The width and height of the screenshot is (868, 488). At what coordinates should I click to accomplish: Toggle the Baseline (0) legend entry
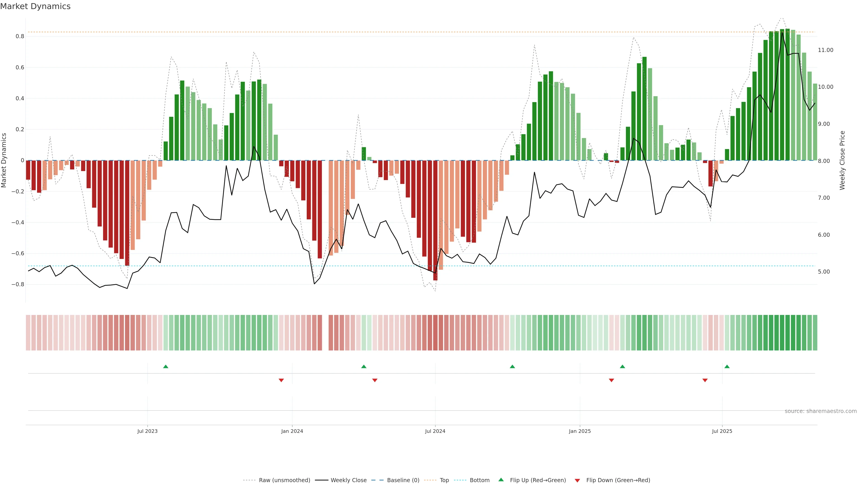[403, 480]
